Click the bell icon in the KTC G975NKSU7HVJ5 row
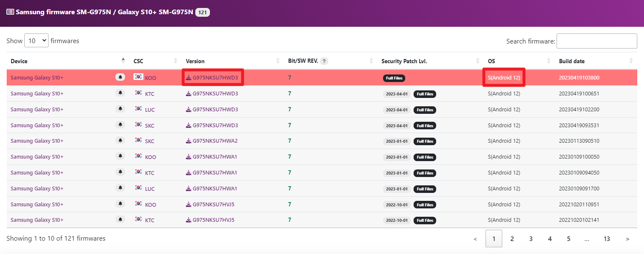The width and height of the screenshot is (644, 254). (x=120, y=220)
